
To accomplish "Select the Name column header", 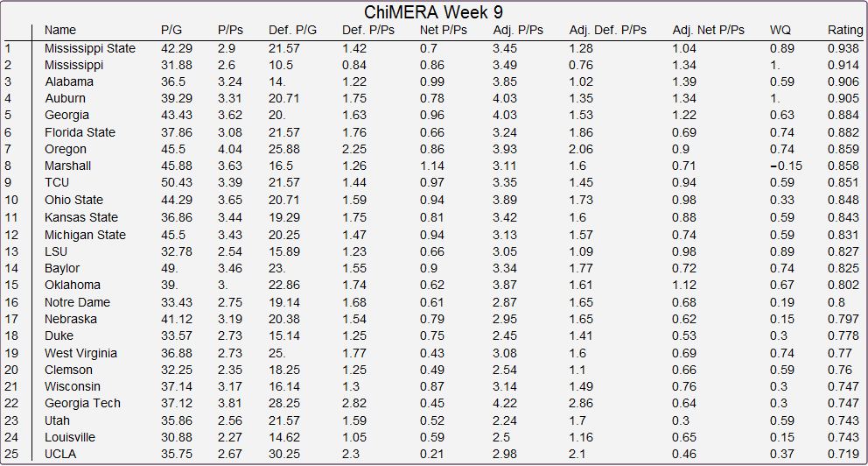I will [60, 30].
